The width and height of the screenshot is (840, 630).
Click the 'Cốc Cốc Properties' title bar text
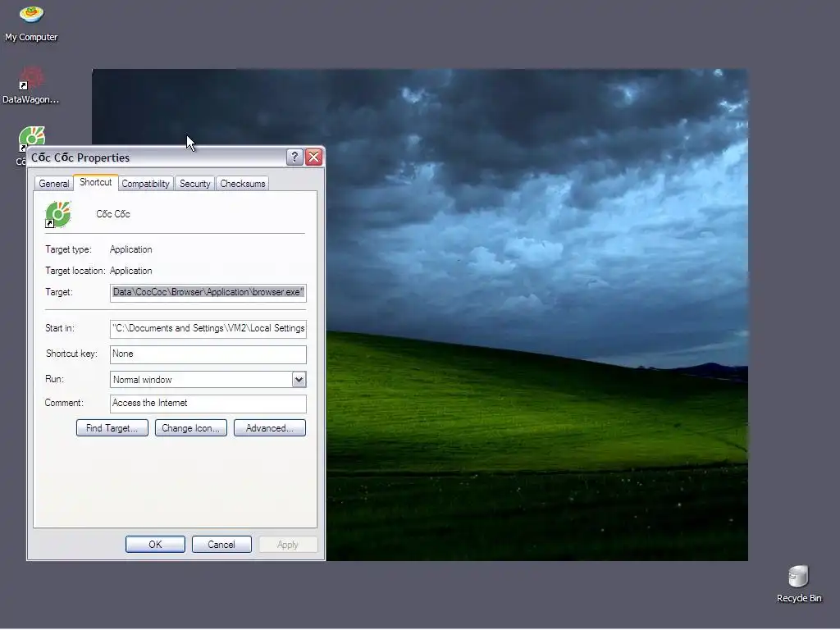point(80,157)
